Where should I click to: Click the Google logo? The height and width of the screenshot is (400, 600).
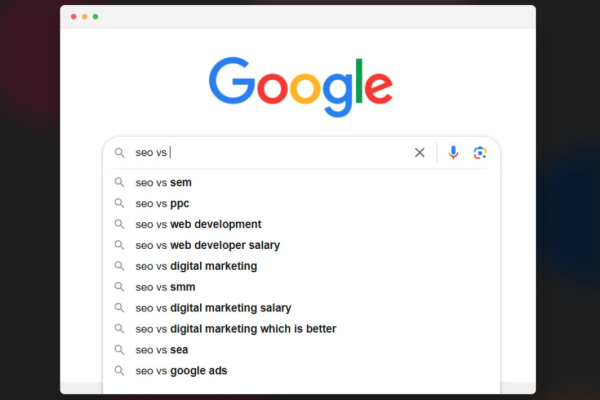[x=301, y=87]
